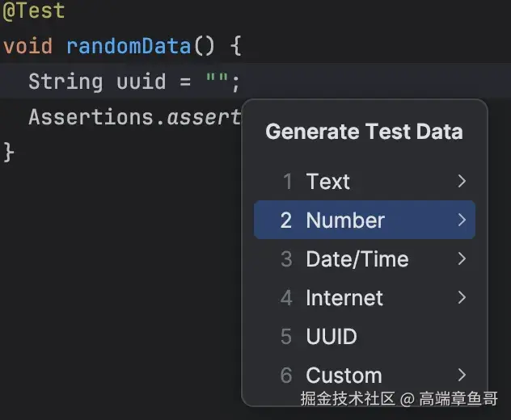Place cursor inside the empty string literal
The width and height of the screenshot is (511, 420).
[216, 82]
